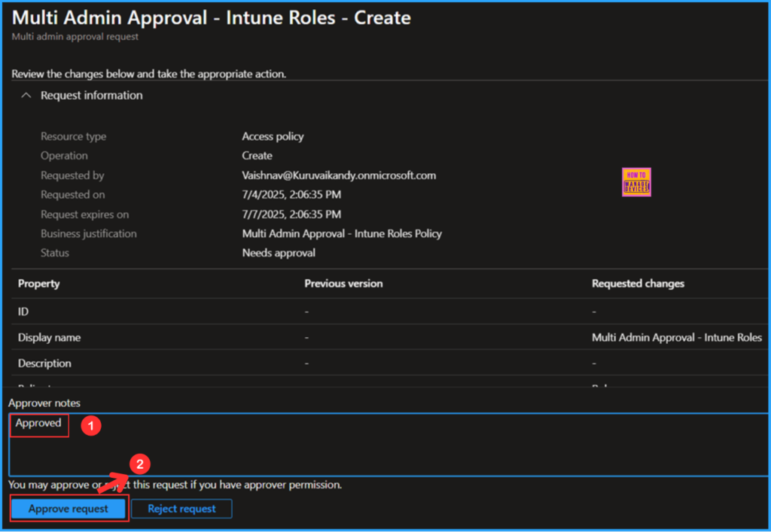
Task: Click the Operation label
Action: pos(64,156)
